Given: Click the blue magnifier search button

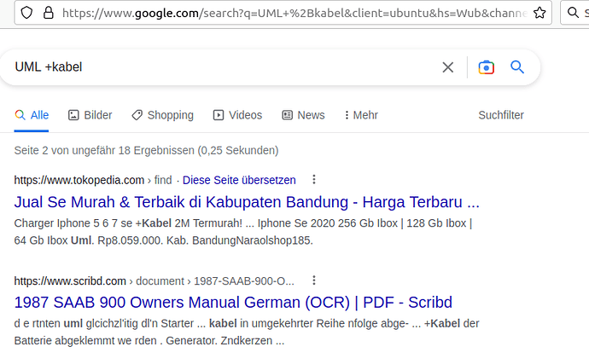Looking at the screenshot, I should [x=517, y=67].
